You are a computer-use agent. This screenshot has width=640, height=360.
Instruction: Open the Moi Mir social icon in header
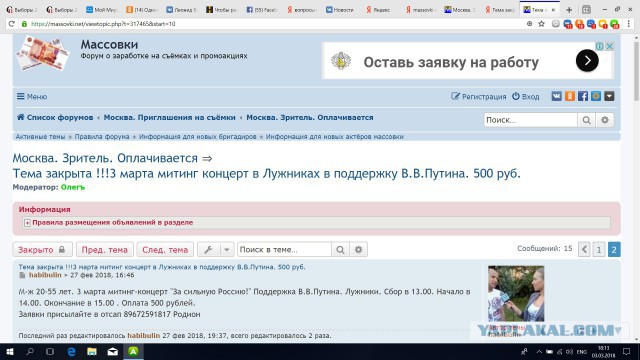point(596,96)
